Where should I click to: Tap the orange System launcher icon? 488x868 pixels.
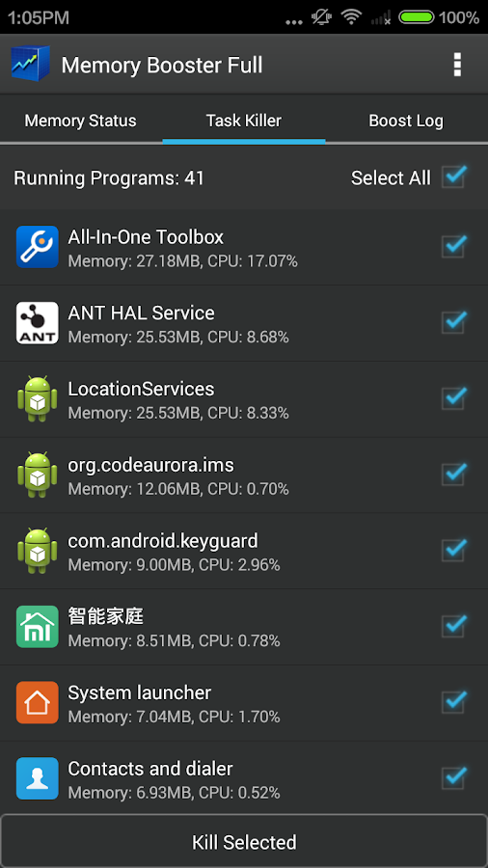(x=37, y=702)
